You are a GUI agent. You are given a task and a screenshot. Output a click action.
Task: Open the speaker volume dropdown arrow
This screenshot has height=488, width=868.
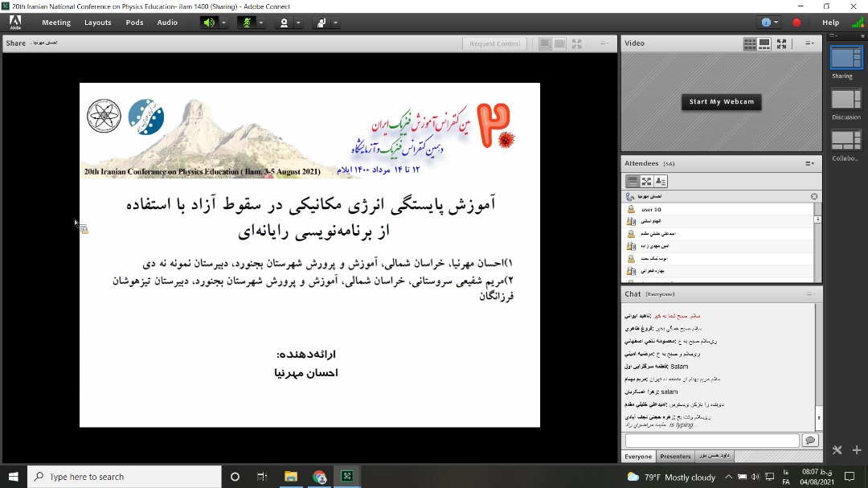tap(223, 23)
